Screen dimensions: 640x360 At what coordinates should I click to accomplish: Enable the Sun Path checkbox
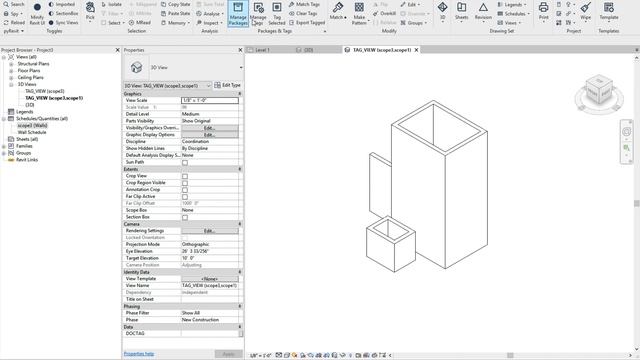tap(185, 162)
